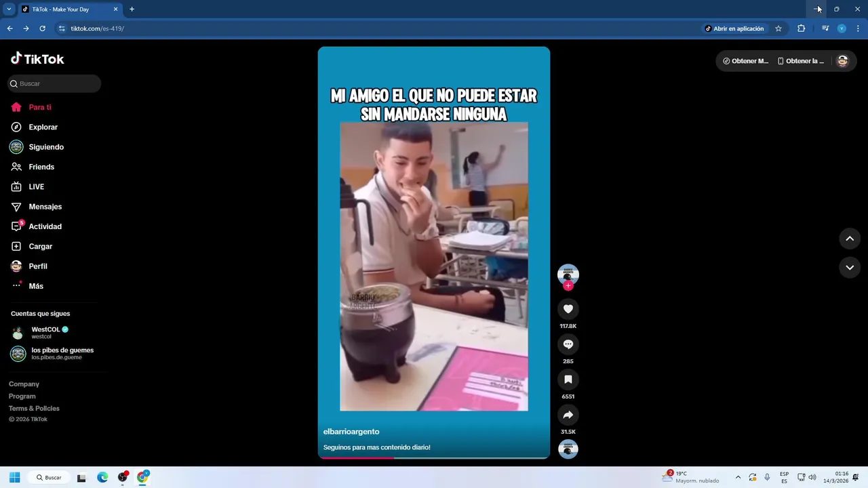Open the volume control in tray
The width and height of the screenshot is (868, 488).
point(812,477)
